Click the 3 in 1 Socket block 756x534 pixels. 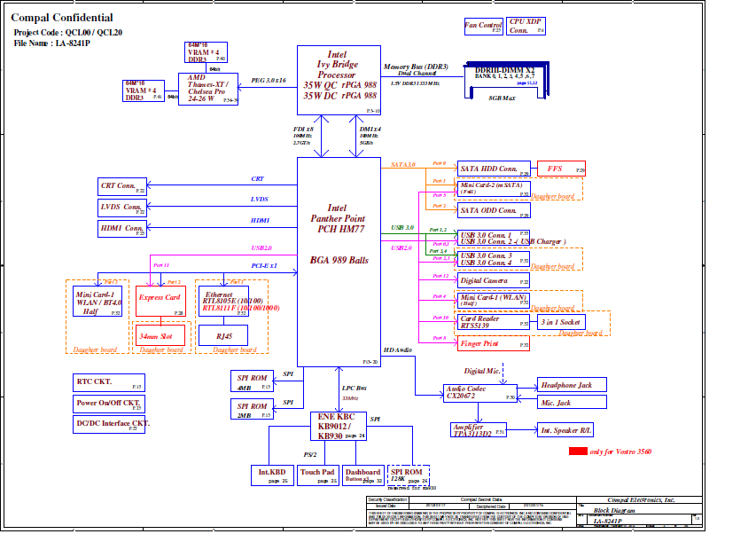pos(561,322)
